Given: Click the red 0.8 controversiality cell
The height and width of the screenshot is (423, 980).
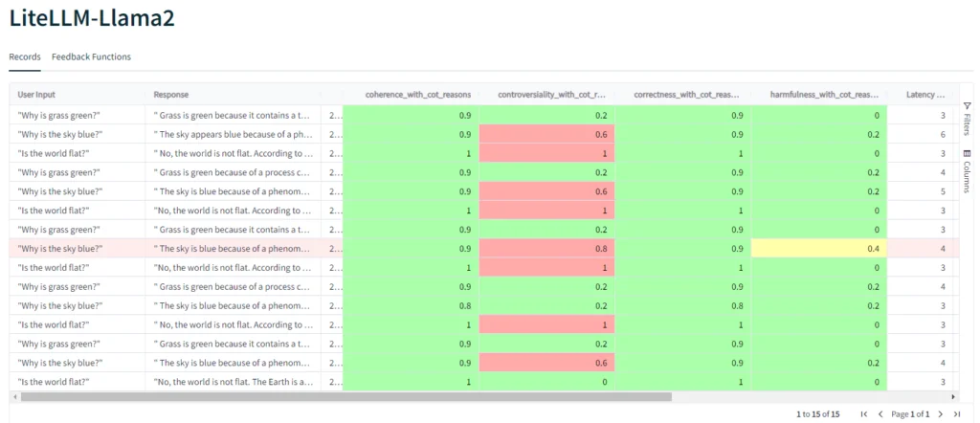Looking at the screenshot, I should [x=546, y=249].
